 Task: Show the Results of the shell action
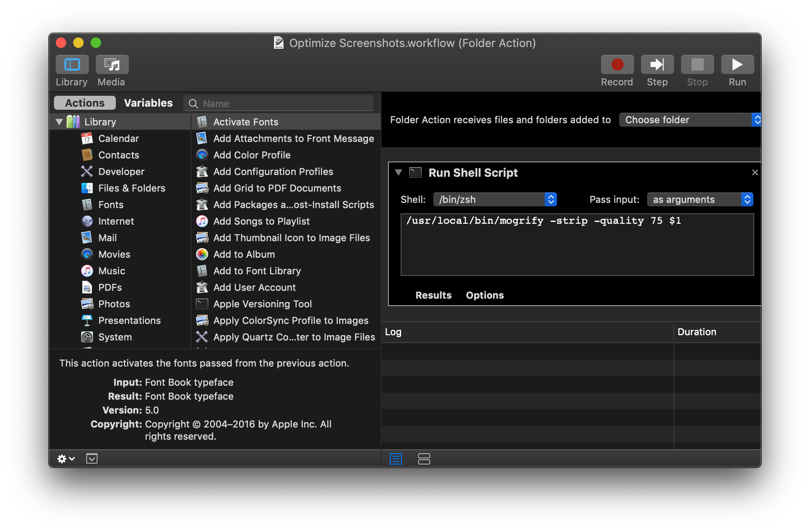tap(433, 295)
